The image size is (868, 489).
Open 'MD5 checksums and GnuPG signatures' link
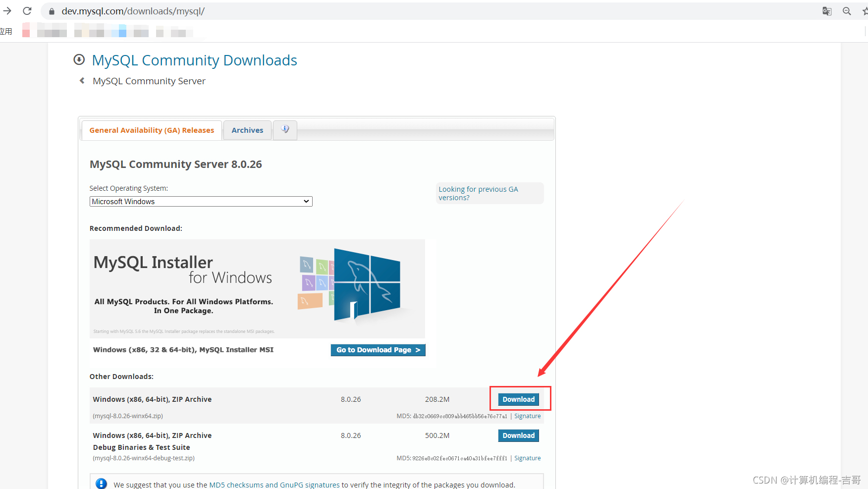click(x=274, y=485)
